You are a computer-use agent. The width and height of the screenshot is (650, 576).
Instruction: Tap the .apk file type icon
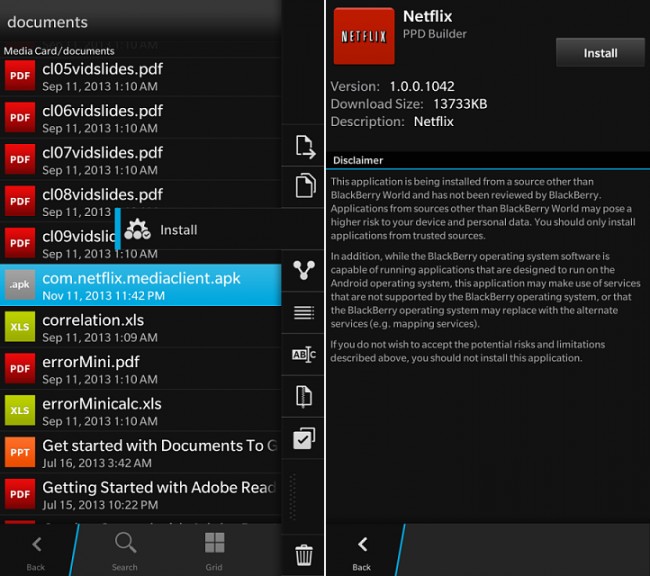pyautogui.click(x=20, y=285)
